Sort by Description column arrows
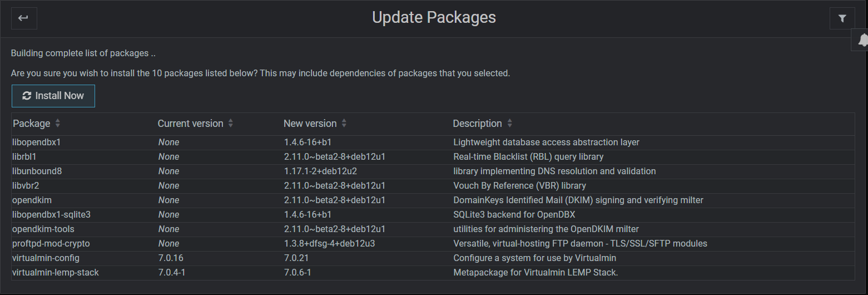This screenshot has height=295, width=868. (x=509, y=124)
